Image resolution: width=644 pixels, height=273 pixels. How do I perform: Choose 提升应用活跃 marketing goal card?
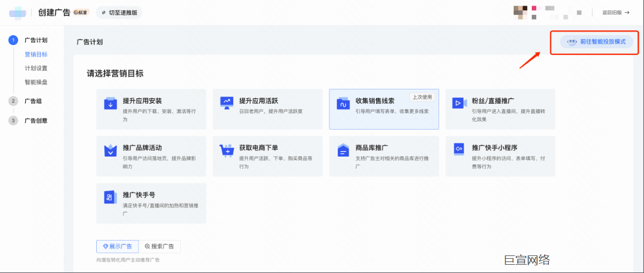pos(267,109)
